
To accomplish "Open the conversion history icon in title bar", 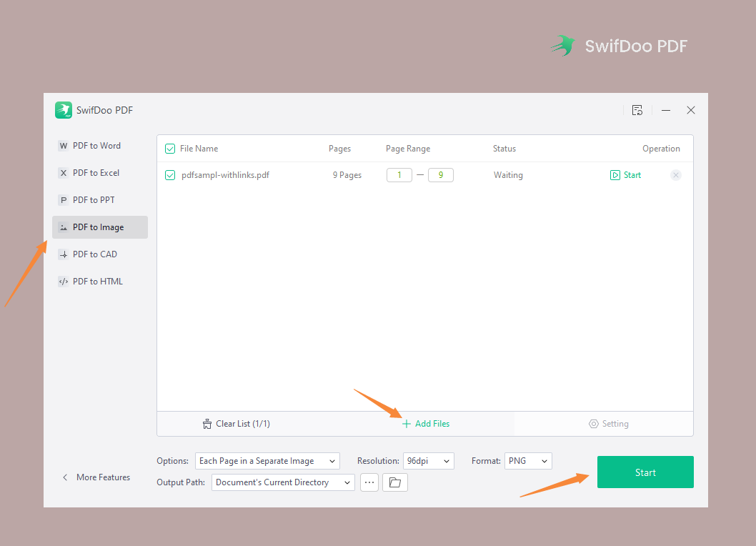I will pos(637,111).
